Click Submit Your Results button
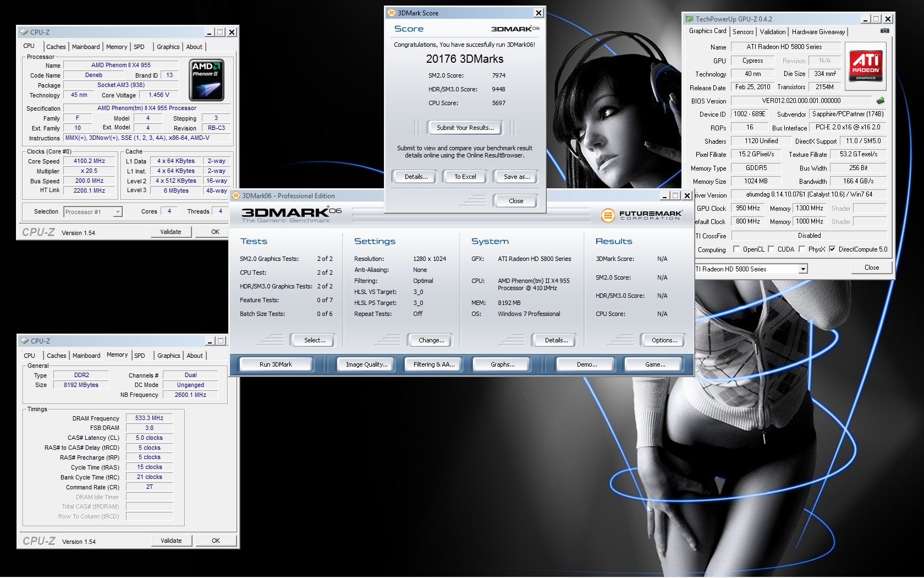The height and width of the screenshot is (578, 924). coord(465,128)
